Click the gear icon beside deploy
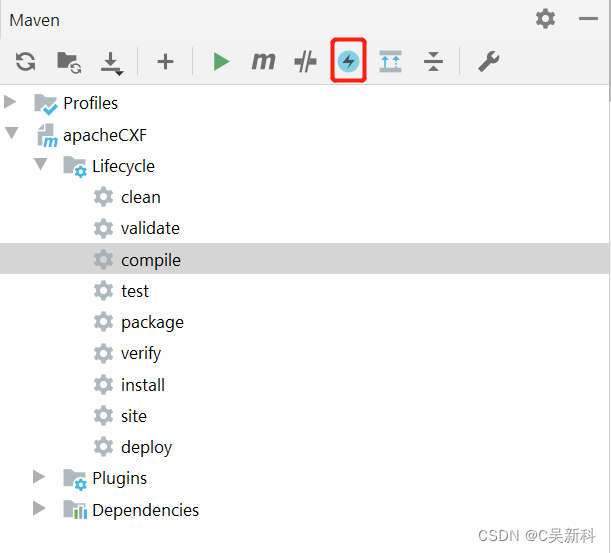 (x=103, y=447)
